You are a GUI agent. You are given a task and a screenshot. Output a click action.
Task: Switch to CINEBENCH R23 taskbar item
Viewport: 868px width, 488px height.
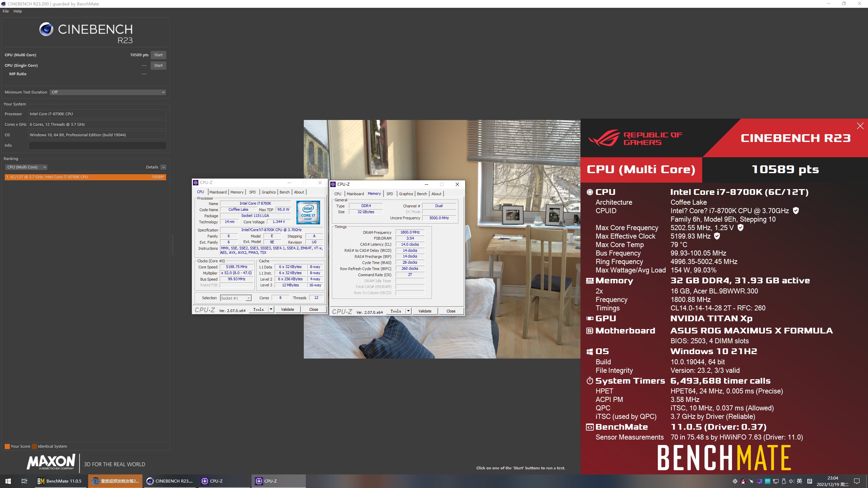170,481
